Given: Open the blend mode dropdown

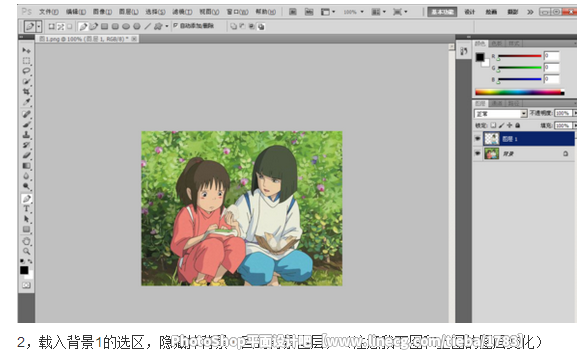Looking at the screenshot, I should pos(500,113).
